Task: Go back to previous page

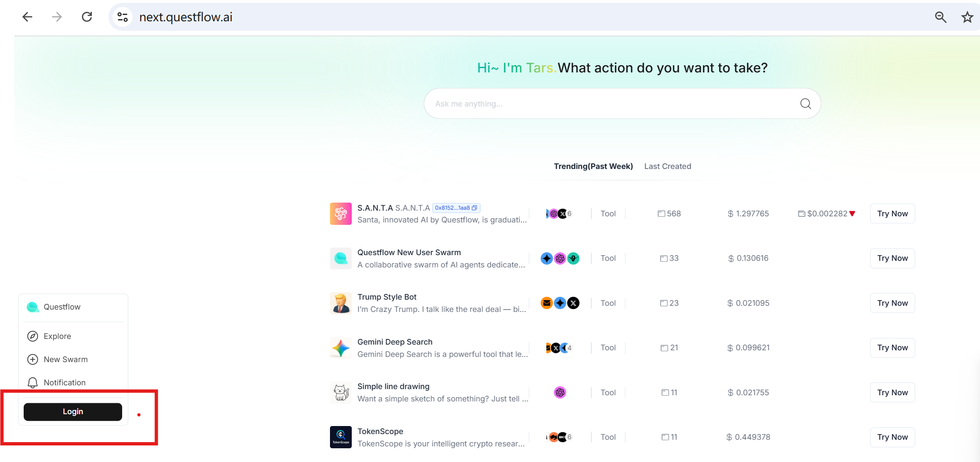Action: 27,17
